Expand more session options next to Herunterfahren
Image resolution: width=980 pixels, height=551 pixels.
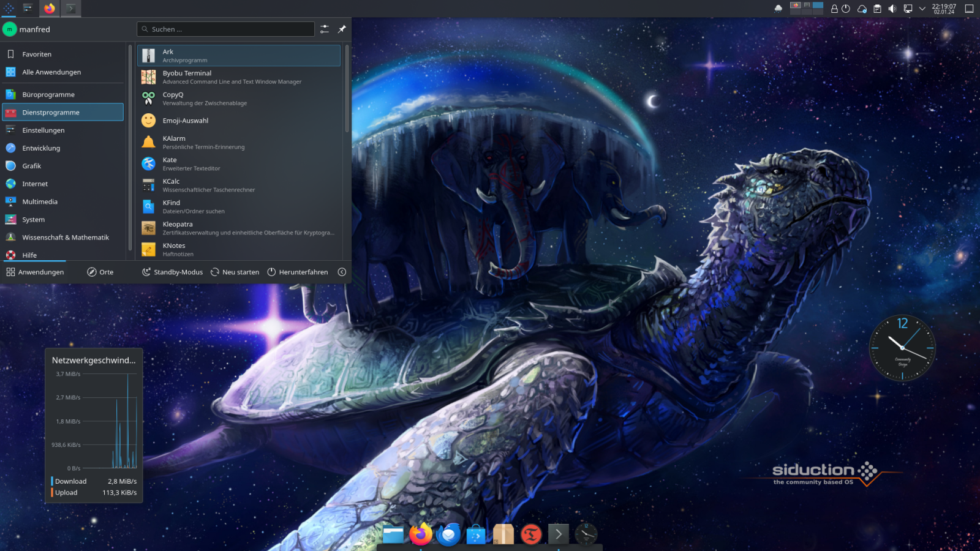342,272
